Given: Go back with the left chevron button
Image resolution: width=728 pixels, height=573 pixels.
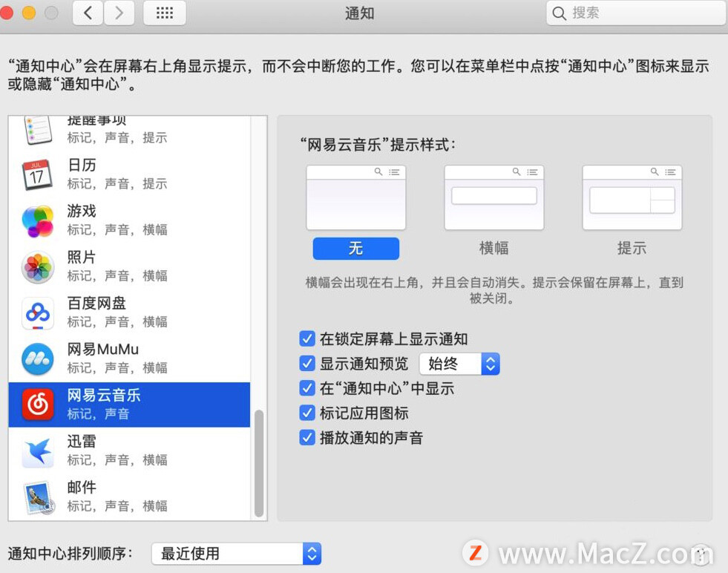Looking at the screenshot, I should [88, 13].
